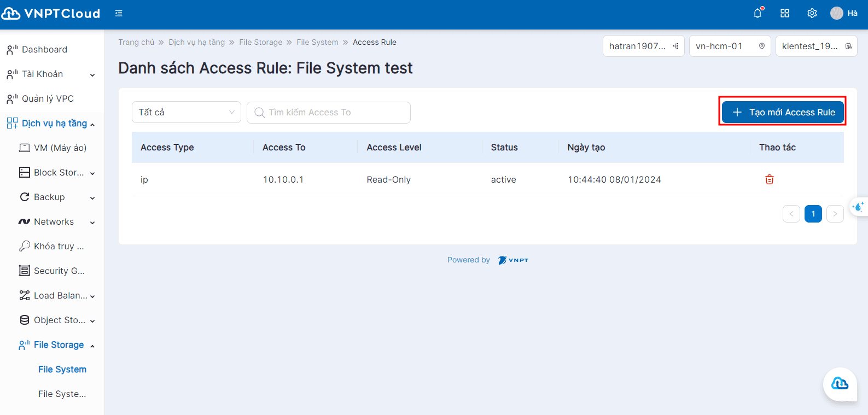Select page 1 in pagination
Screen dimensions: 868x415
[813, 214]
